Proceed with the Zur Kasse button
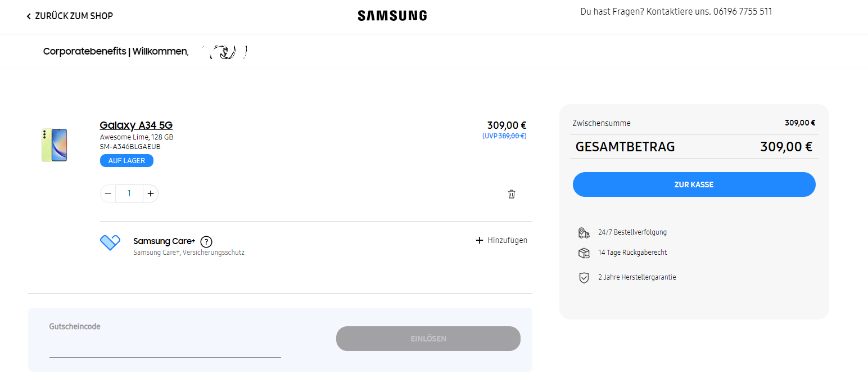This screenshot has height=387, width=868. pos(694,184)
